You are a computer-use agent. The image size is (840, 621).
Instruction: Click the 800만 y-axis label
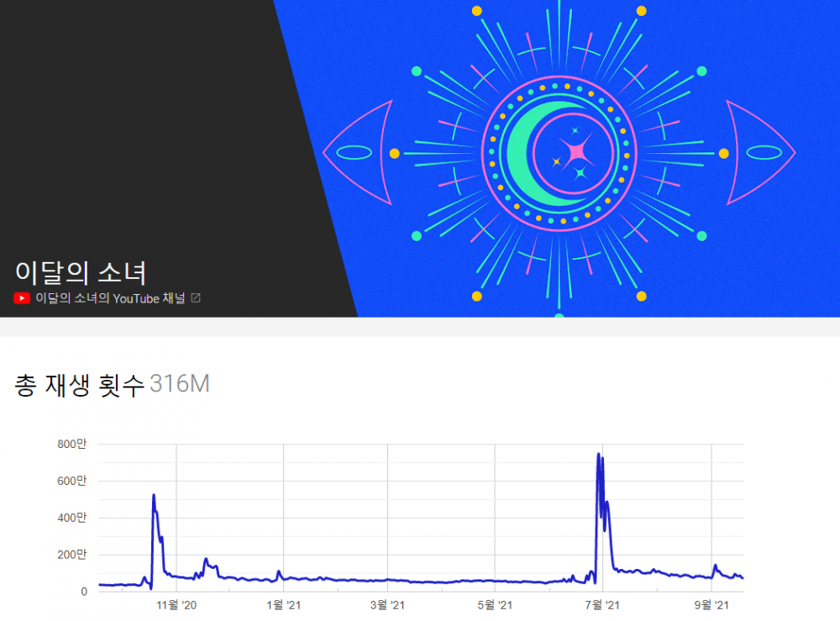(71, 445)
